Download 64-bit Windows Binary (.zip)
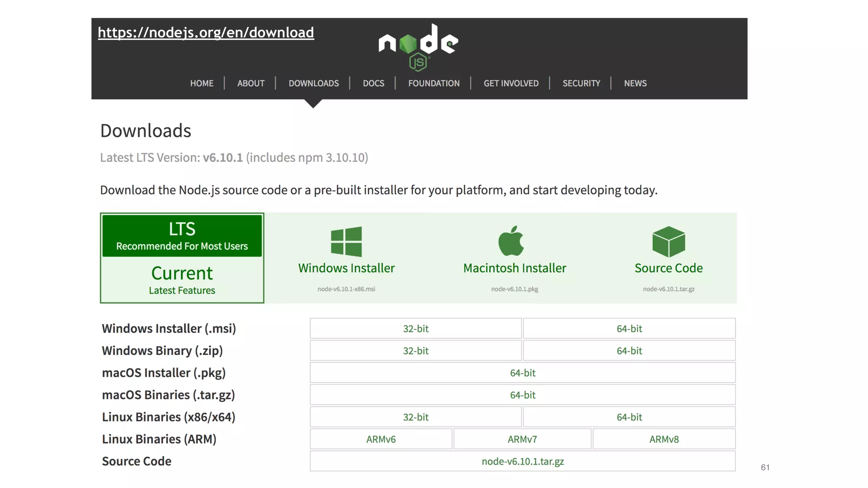The image size is (868, 488). (629, 351)
